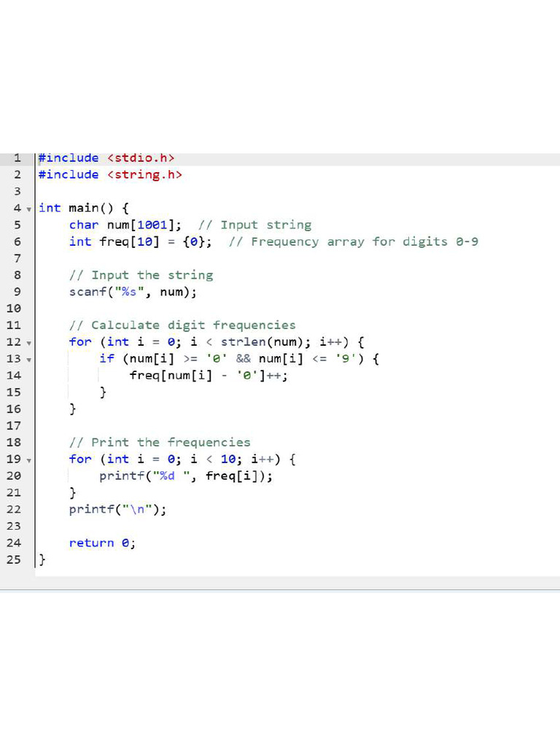The image size is (560, 747).
Task: Click on the scanf("%s", num); statement
Action: point(133,292)
